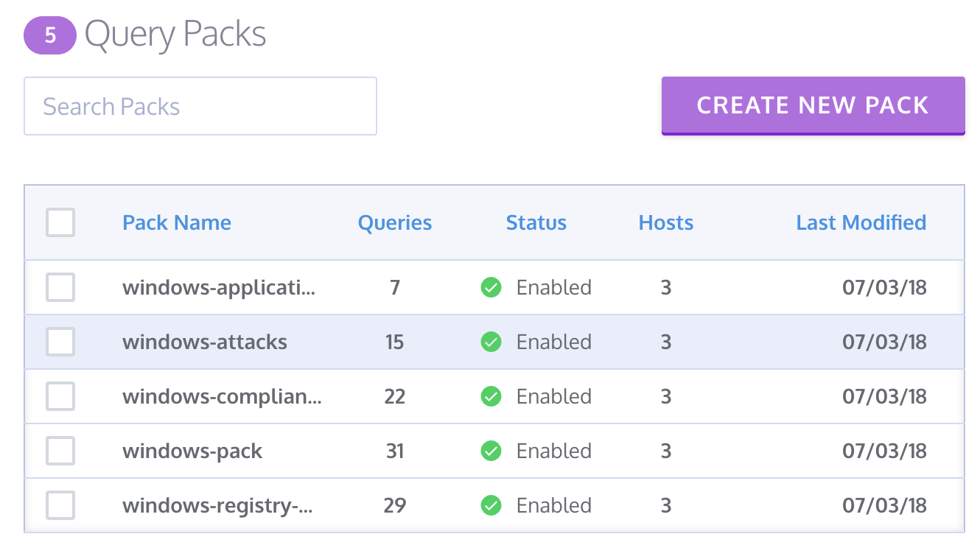Sort by Last Modified column header

861,222
